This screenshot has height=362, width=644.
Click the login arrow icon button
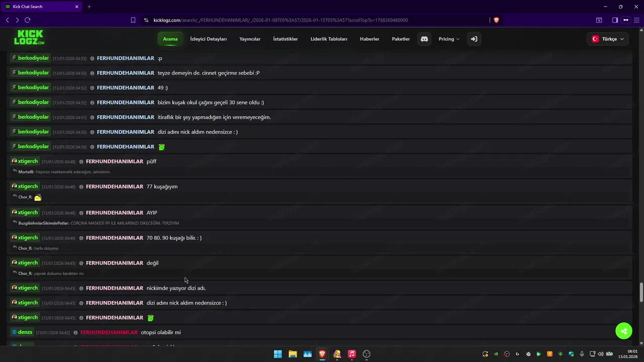473,39
